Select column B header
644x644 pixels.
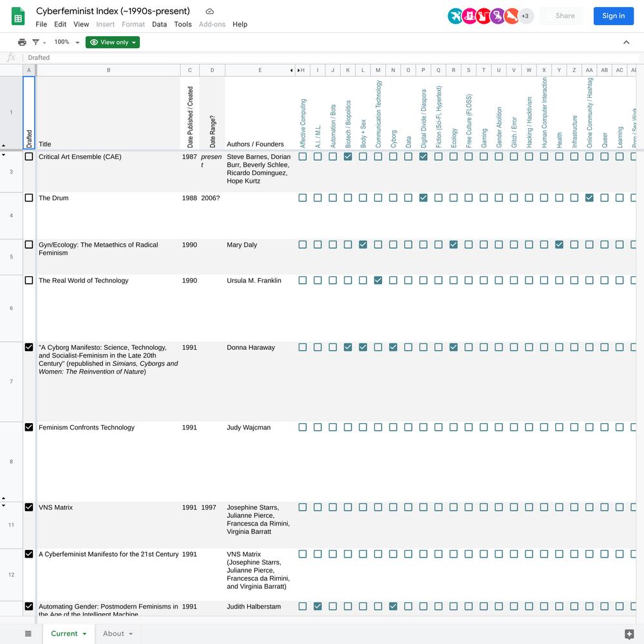click(108, 70)
